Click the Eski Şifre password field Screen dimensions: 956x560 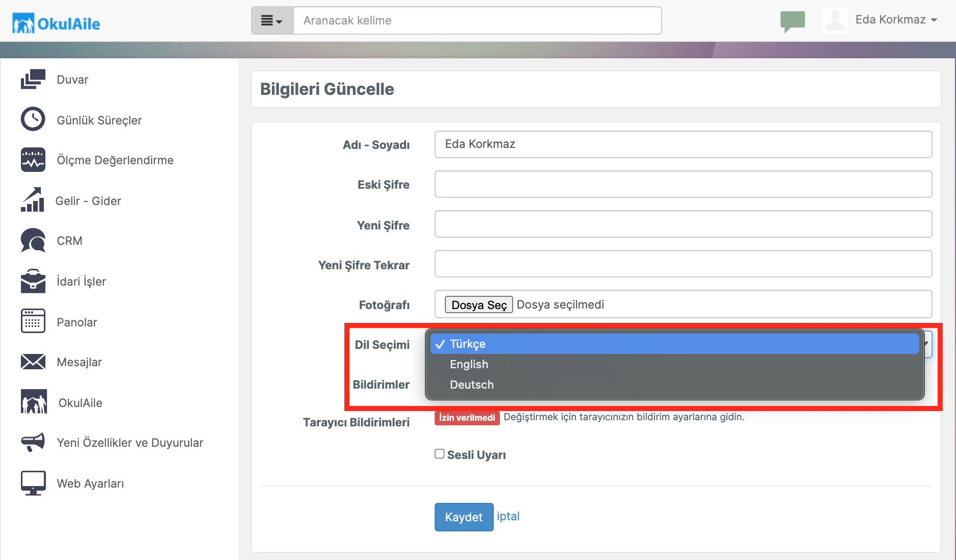(x=683, y=184)
